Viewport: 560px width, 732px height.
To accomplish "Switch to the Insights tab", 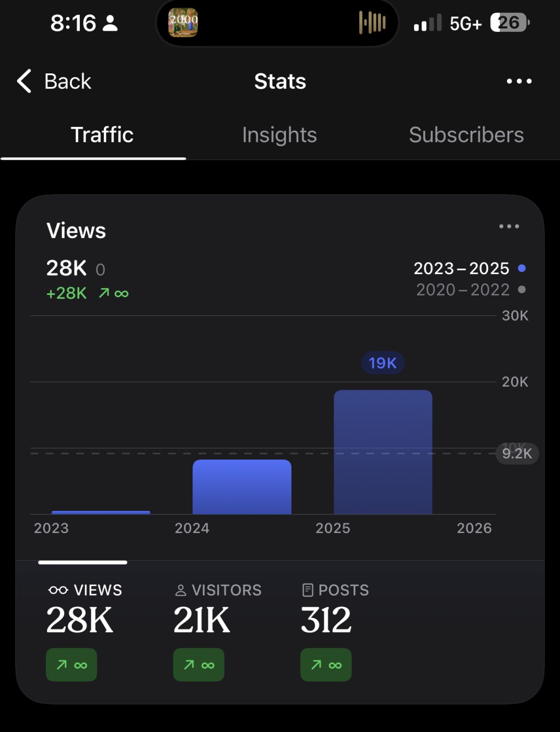I will pyautogui.click(x=279, y=135).
